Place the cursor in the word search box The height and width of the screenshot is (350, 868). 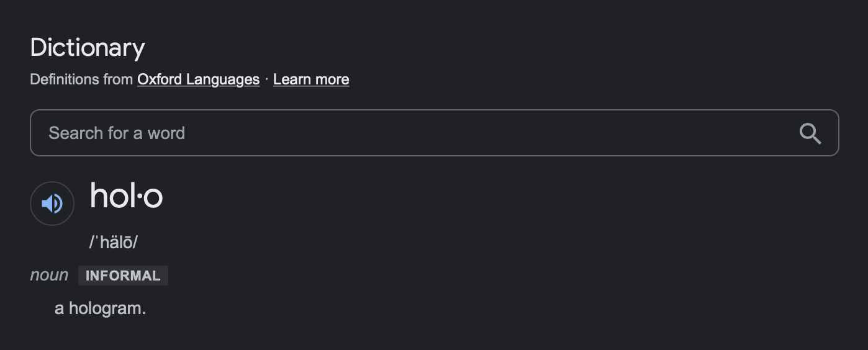coord(410,133)
